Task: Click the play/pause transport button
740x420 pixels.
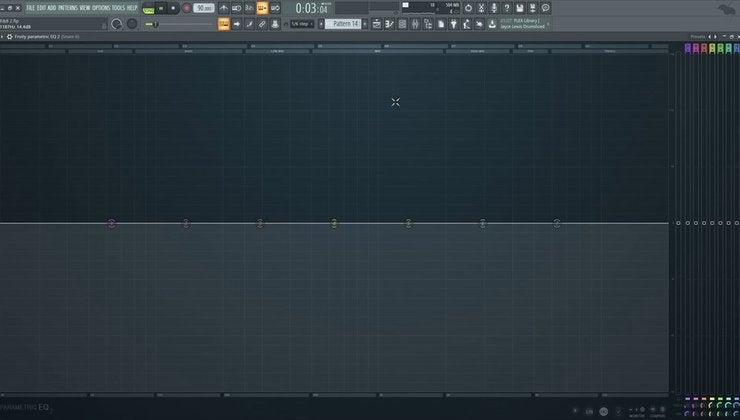Action: 161,8
